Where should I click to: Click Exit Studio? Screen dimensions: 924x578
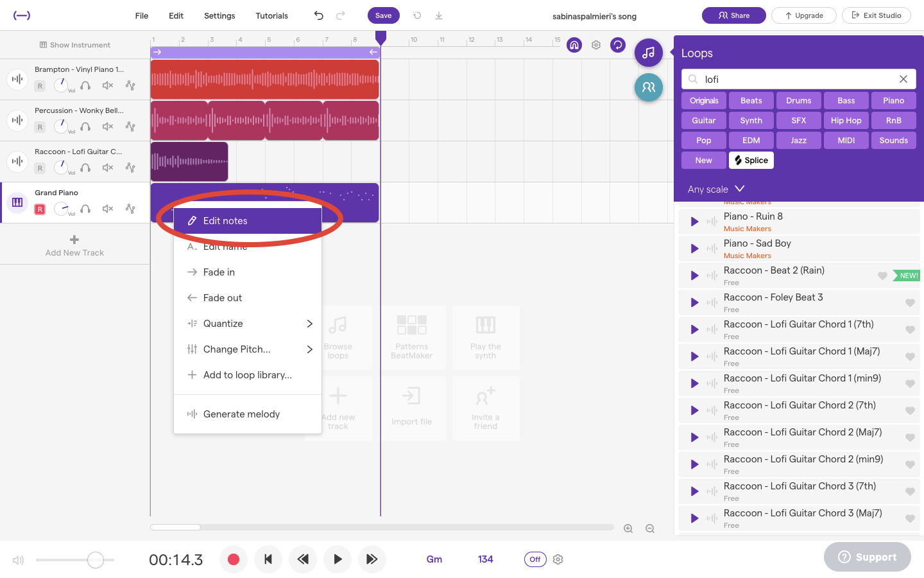coord(877,15)
